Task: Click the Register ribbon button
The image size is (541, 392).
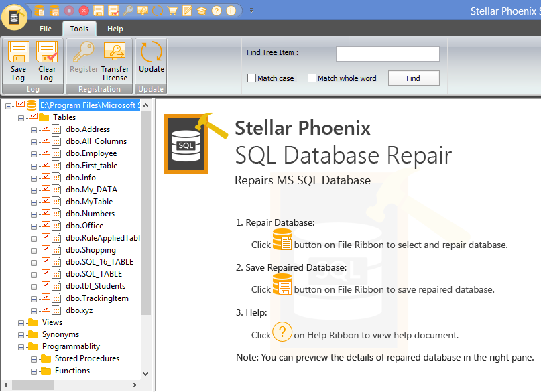Action: click(84, 57)
